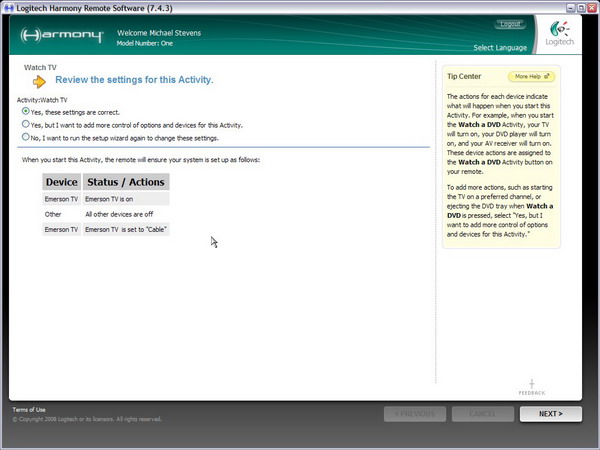Log out using the Logout button
The width and height of the screenshot is (600, 450).
click(x=510, y=24)
